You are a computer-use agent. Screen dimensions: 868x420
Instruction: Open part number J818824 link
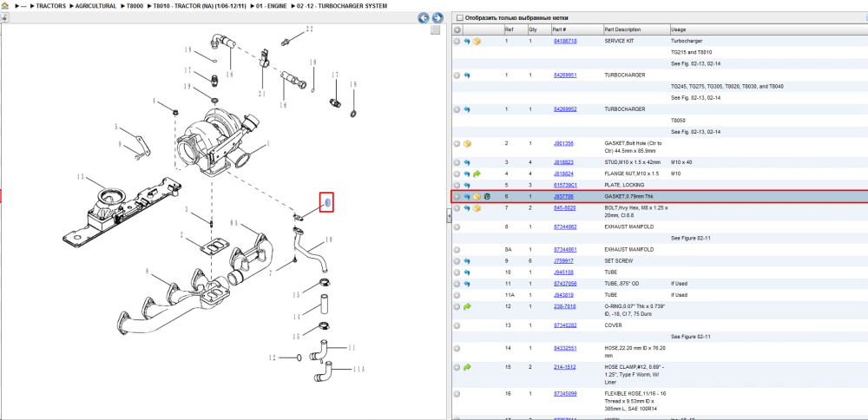[563, 174]
